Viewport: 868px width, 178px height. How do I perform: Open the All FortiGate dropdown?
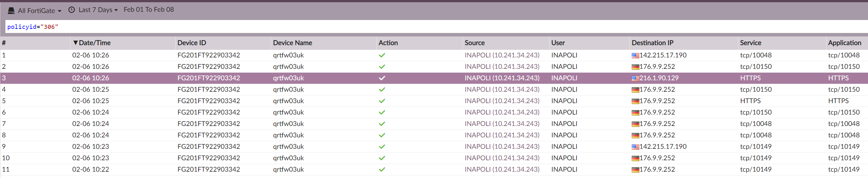pyautogui.click(x=39, y=10)
